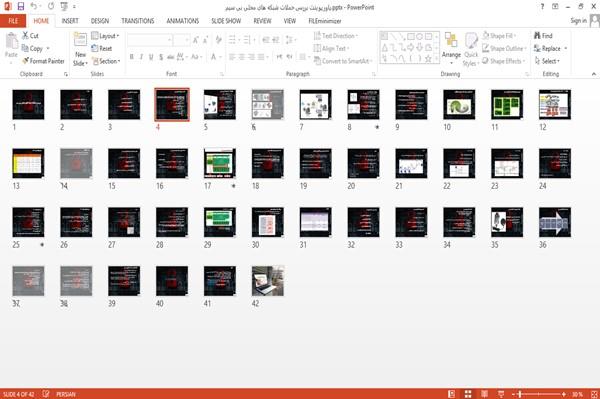The width and height of the screenshot is (600, 399).
Task: Open font color picker dropdown
Action: 221,57
